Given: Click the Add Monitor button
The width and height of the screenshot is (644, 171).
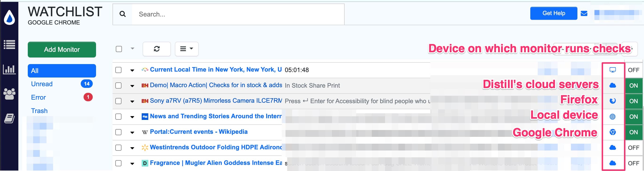Looking at the screenshot, I should [x=62, y=49].
